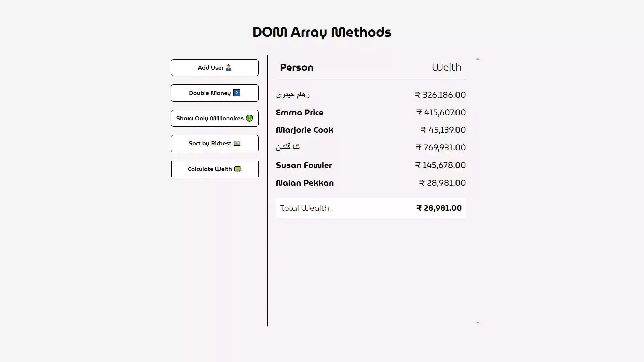Click the money emoji on Calculate Welth button
This screenshot has height=362, width=644.
237,169
